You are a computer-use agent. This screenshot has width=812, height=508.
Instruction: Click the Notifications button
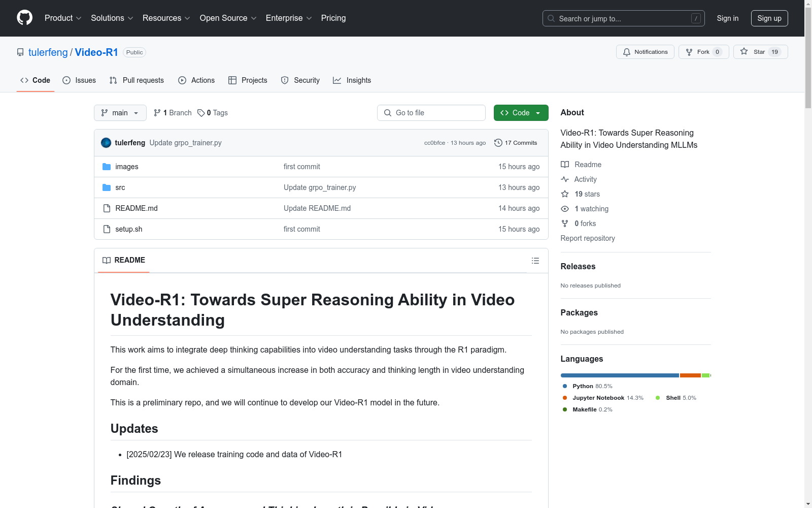point(646,52)
